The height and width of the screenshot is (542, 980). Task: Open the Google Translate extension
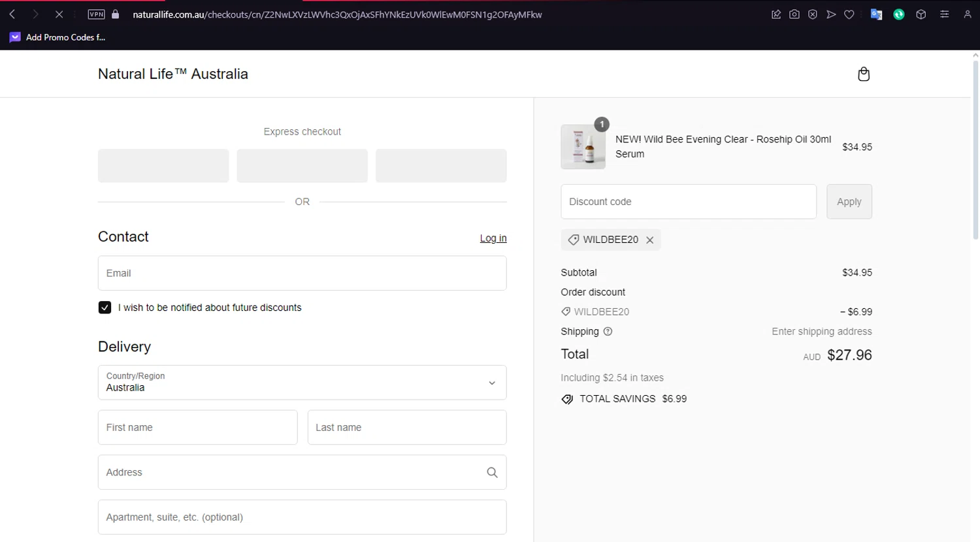point(877,14)
